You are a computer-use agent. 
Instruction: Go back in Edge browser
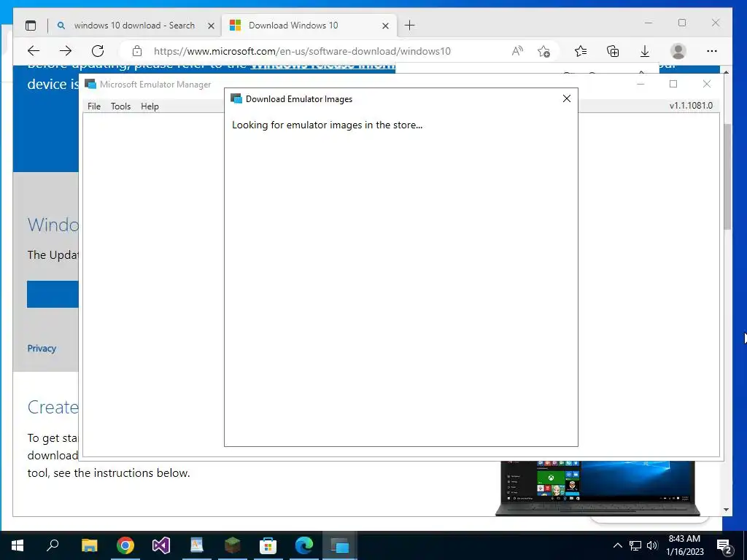point(34,51)
